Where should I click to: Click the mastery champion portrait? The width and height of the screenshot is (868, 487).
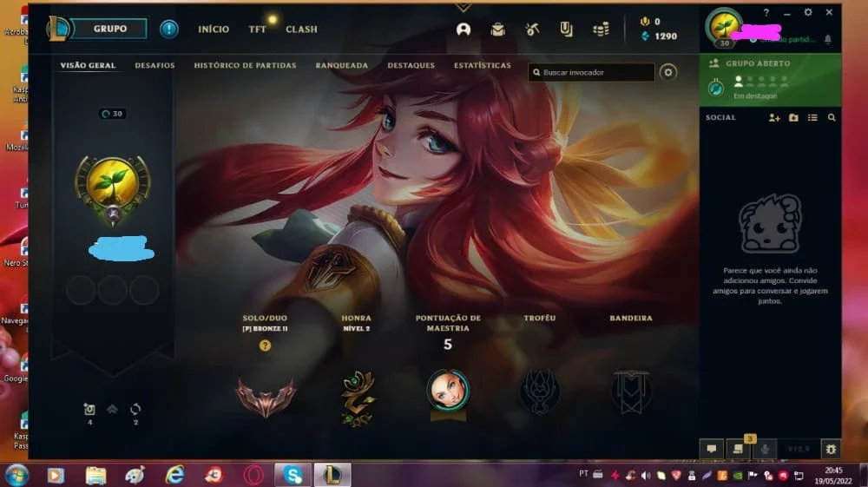point(448,390)
